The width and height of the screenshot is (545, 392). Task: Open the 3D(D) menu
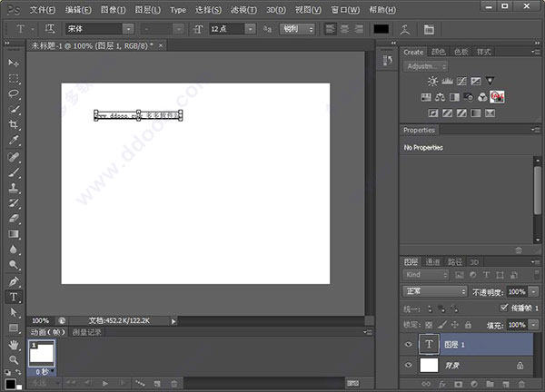coord(276,10)
